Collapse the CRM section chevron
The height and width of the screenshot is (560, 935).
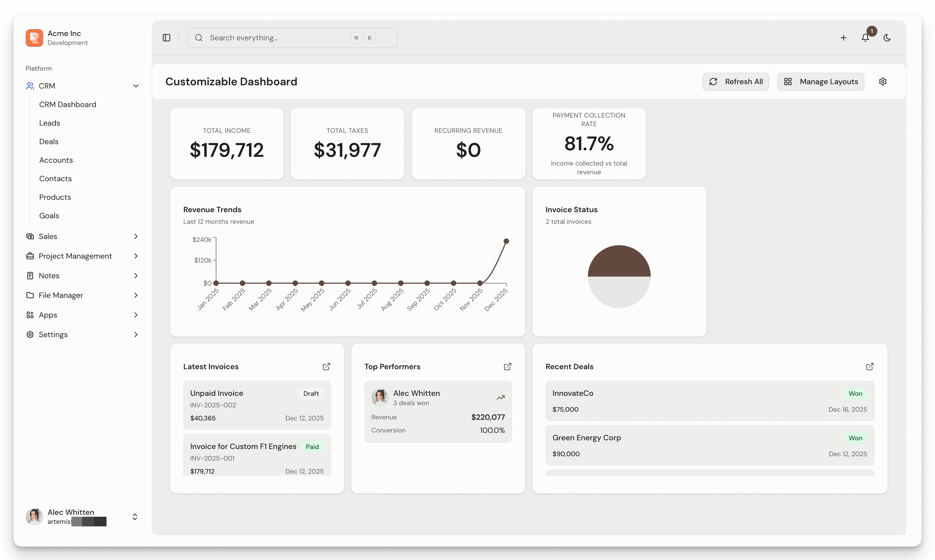tap(136, 86)
